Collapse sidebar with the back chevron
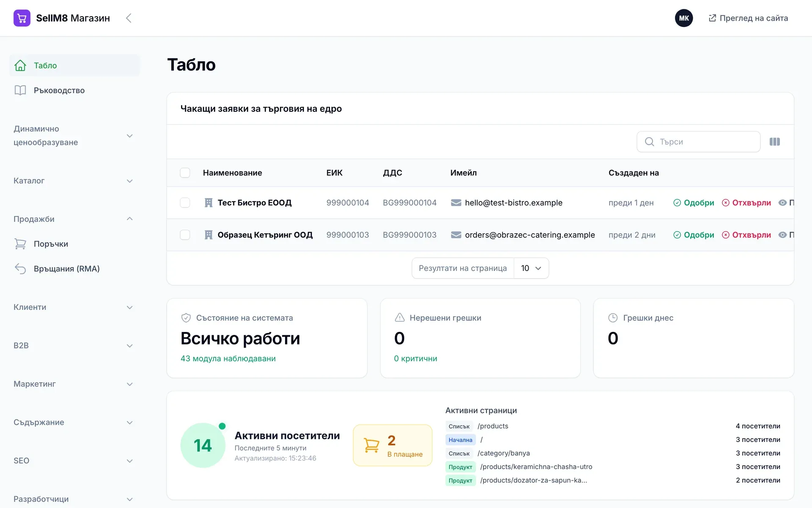 point(129,18)
